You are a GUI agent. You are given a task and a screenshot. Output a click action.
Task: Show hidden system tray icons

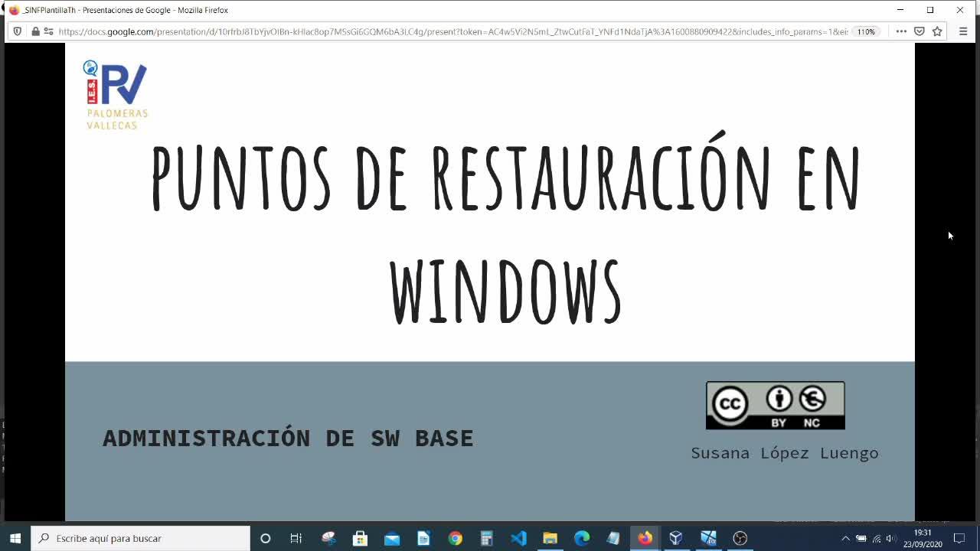click(x=845, y=538)
